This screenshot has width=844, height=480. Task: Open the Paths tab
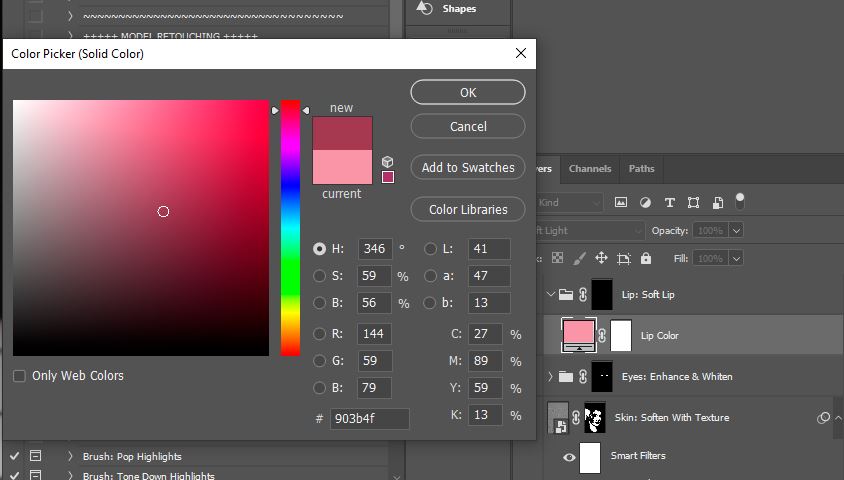click(641, 169)
